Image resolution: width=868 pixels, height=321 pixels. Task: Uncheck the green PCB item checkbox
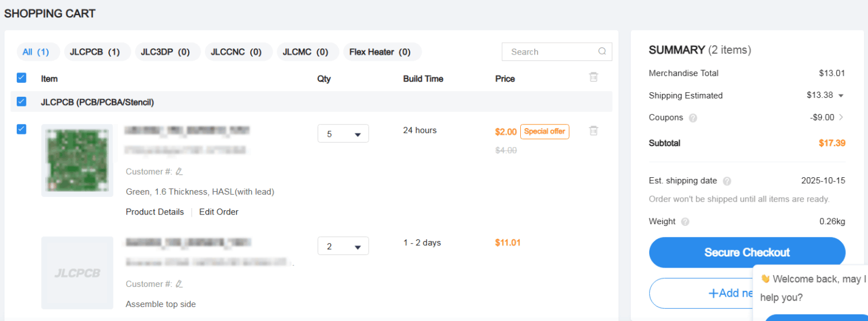(x=21, y=129)
